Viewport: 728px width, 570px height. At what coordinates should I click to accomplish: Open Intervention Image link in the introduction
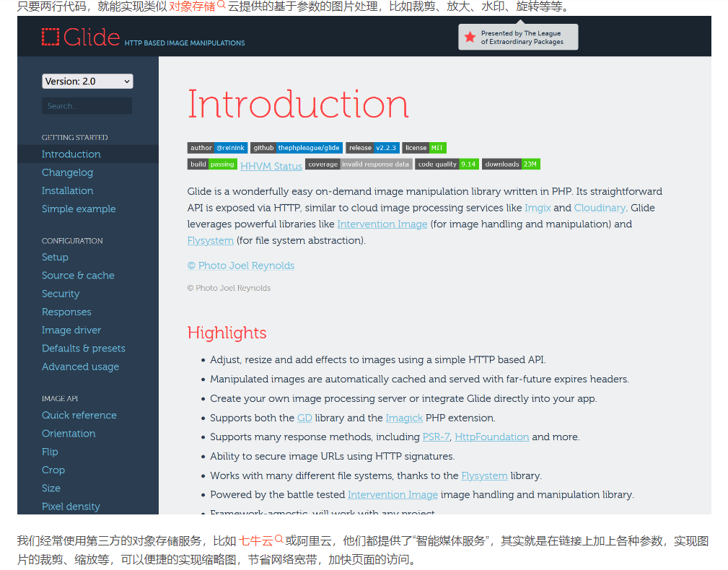coord(382,224)
